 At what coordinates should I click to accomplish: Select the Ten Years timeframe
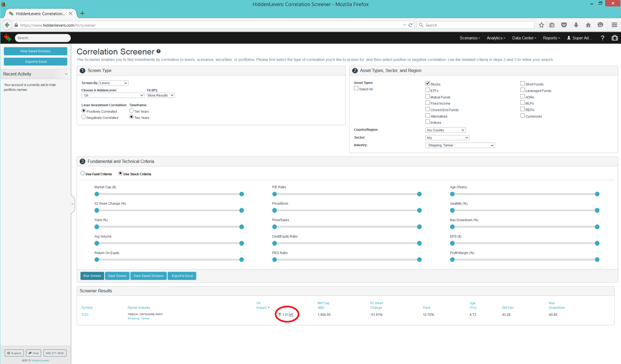131,111
